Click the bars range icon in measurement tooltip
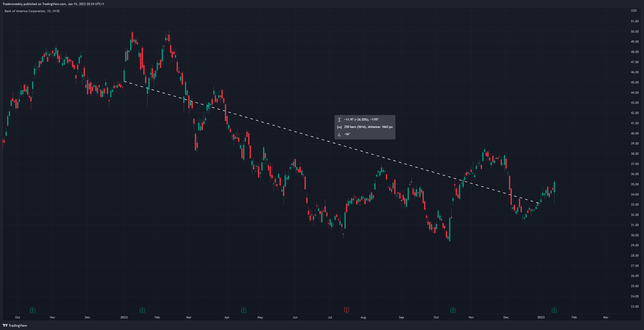 point(339,127)
